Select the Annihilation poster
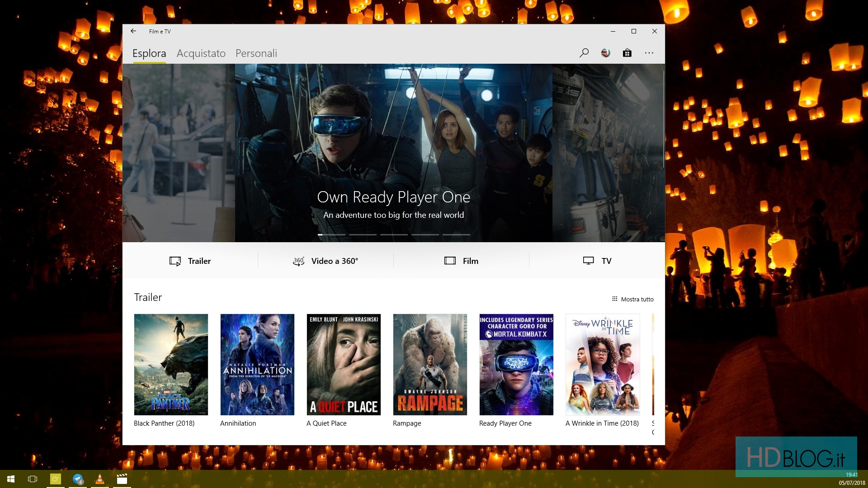868x488 pixels. coord(257,365)
